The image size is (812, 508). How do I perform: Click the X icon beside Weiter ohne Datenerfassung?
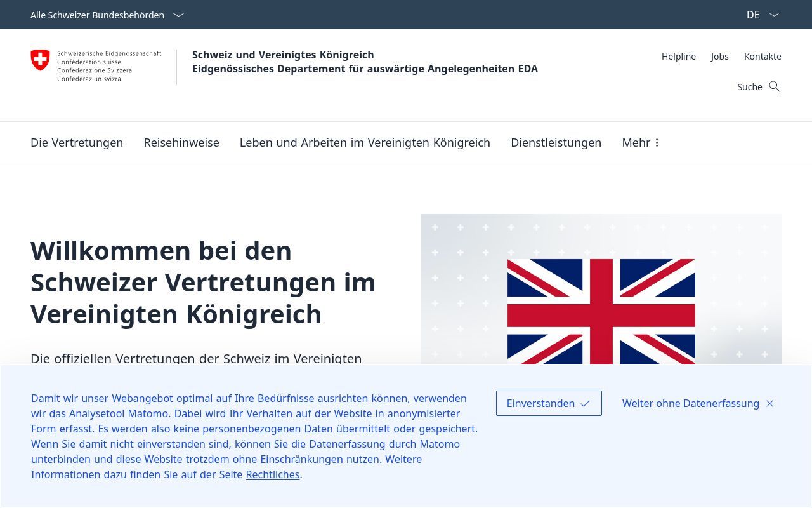point(769,403)
